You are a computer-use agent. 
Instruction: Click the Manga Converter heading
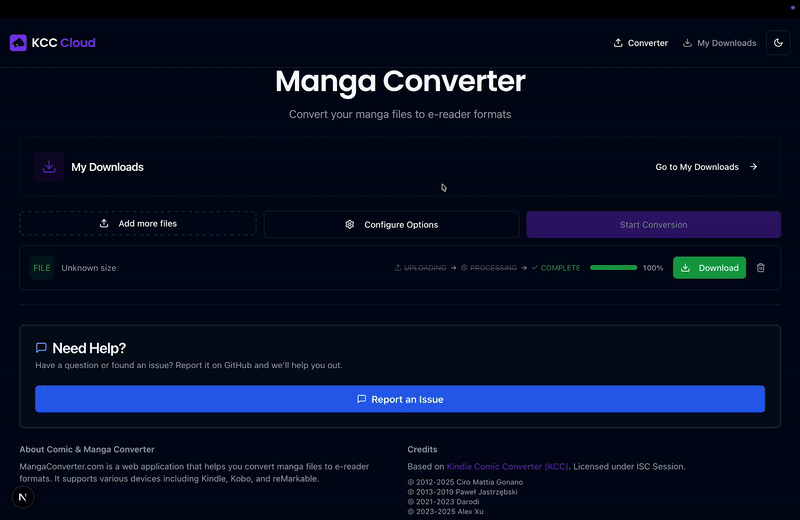(x=400, y=81)
